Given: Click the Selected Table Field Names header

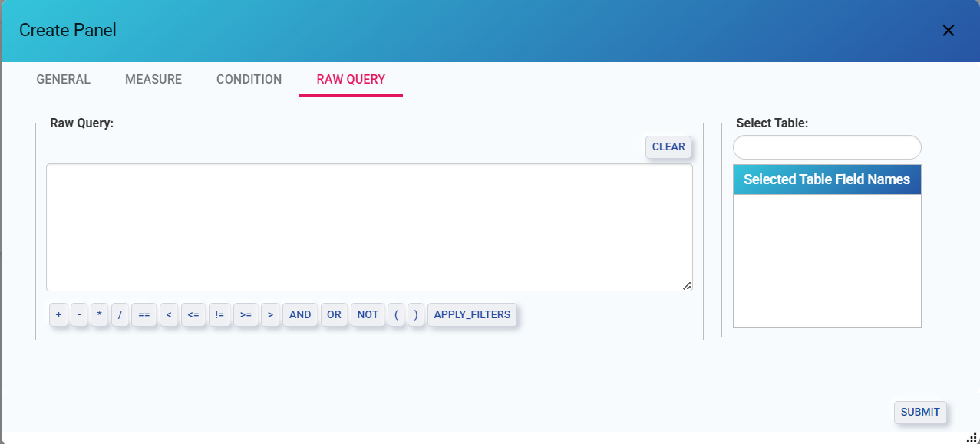Looking at the screenshot, I should pos(827,179).
